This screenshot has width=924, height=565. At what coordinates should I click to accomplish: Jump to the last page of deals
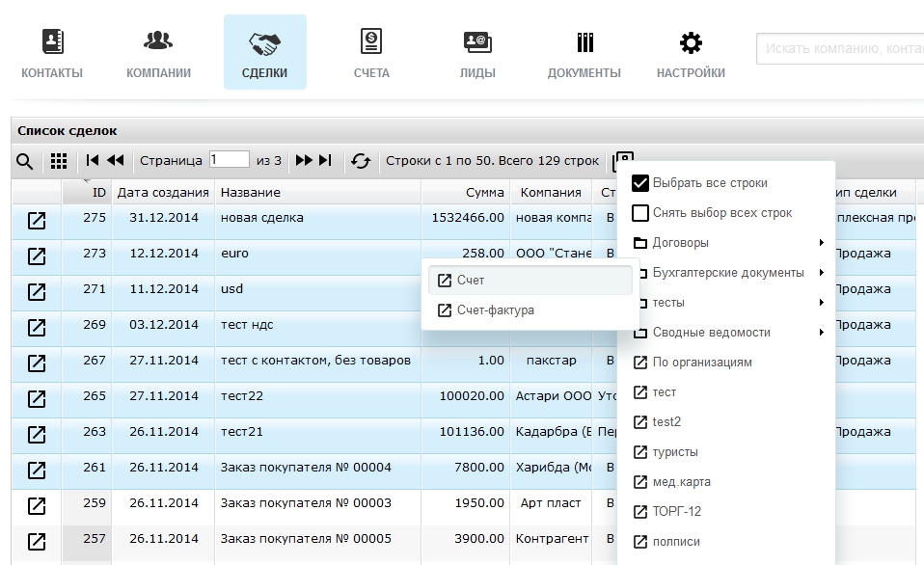click(x=325, y=161)
